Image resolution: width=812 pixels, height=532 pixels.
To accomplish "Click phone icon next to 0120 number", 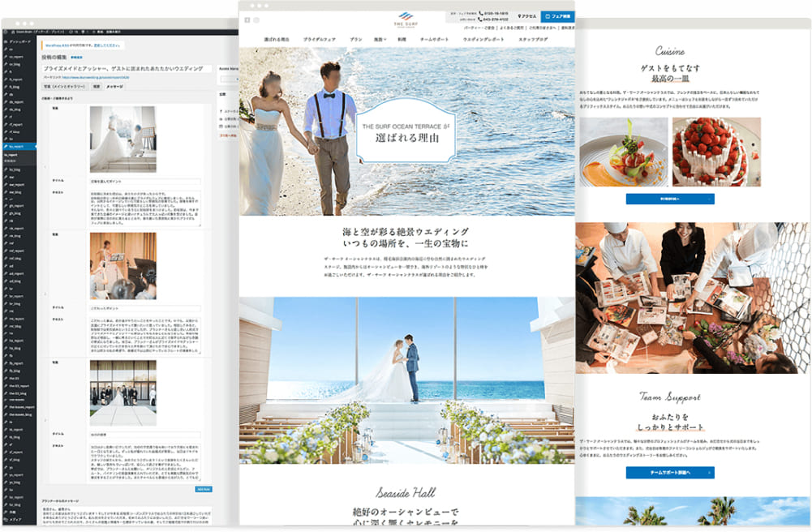I will pyautogui.click(x=481, y=14).
